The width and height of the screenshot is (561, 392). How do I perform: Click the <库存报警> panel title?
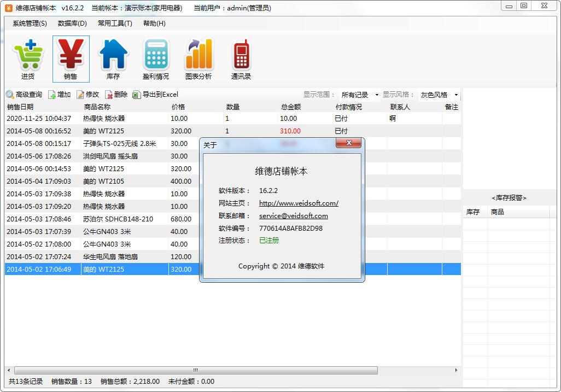pyautogui.click(x=509, y=198)
